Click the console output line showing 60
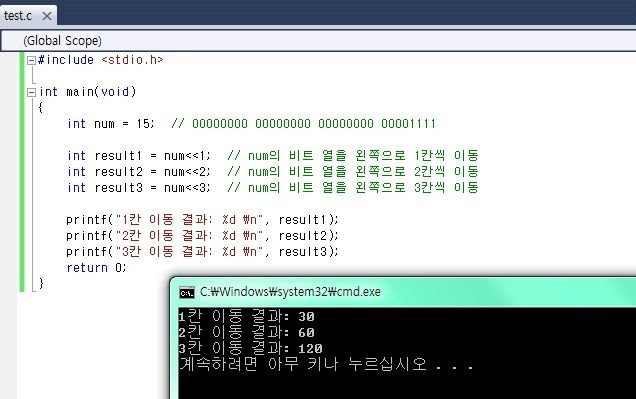The image size is (636, 399). point(247,332)
